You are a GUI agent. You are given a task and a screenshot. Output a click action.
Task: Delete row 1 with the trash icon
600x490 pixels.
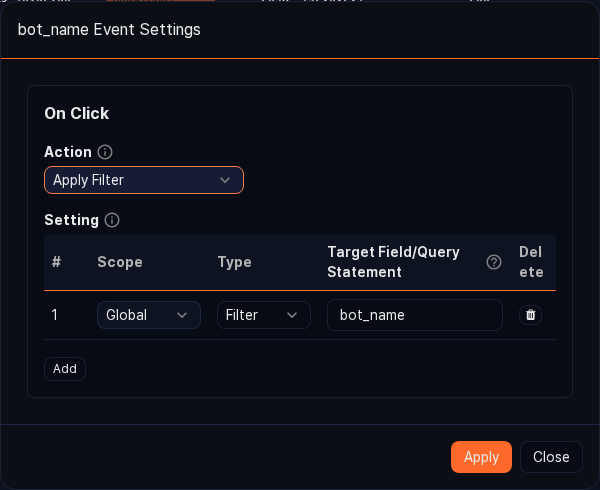click(531, 315)
